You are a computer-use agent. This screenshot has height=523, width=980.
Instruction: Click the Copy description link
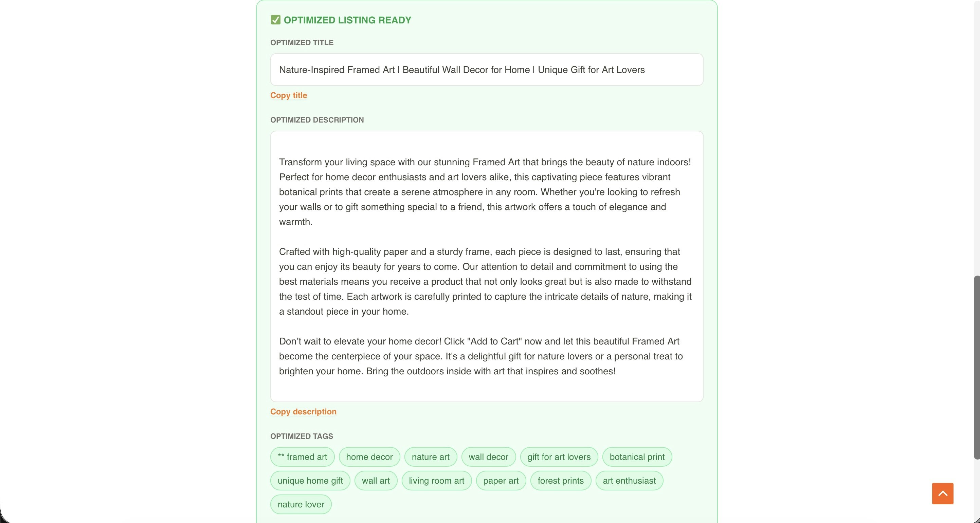tap(303, 412)
